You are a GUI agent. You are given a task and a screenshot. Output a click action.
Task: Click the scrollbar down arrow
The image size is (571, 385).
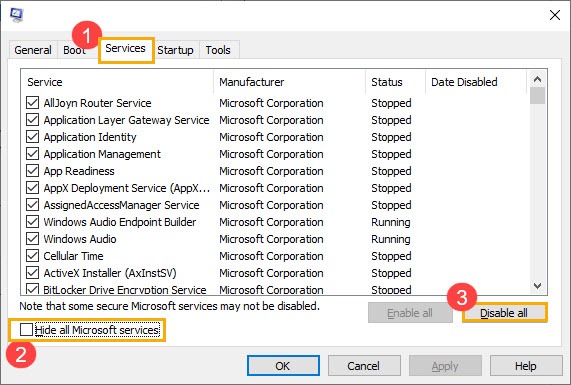coord(537,286)
